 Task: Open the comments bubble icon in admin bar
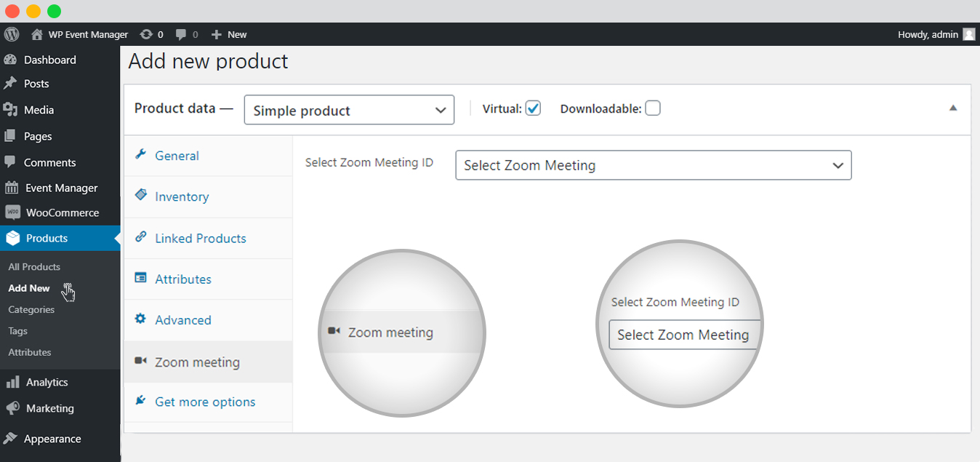coord(182,34)
